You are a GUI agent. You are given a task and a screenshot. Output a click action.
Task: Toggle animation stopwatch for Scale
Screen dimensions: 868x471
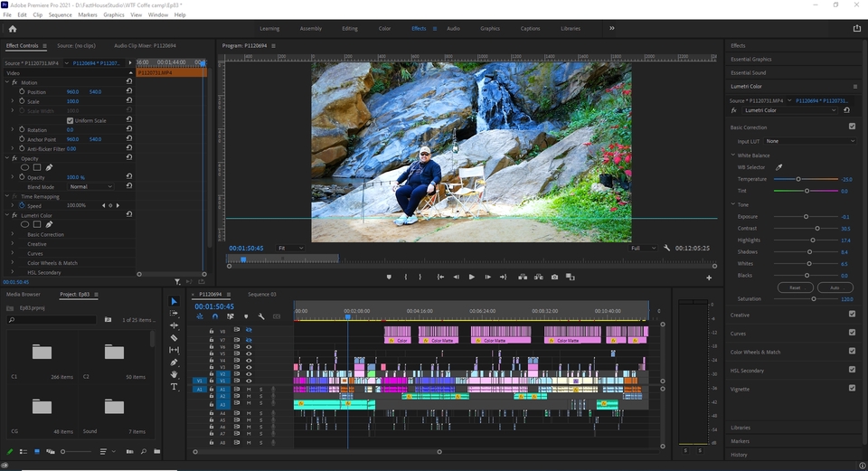(x=22, y=101)
